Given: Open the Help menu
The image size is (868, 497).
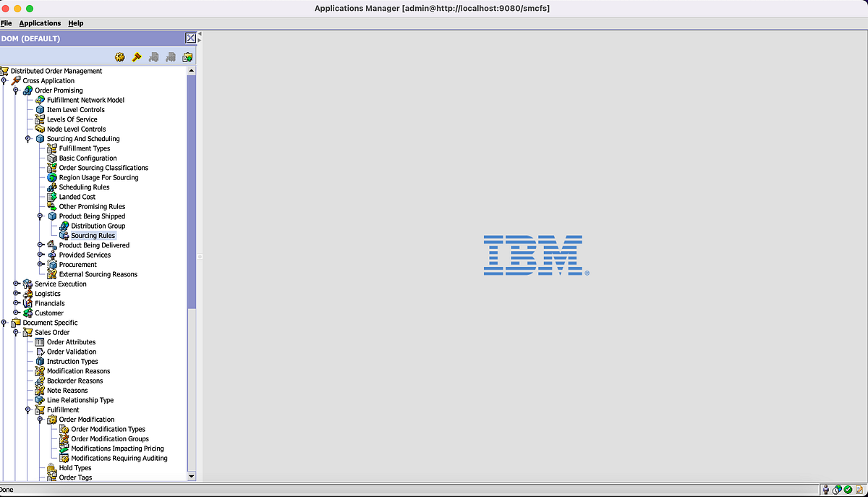Looking at the screenshot, I should pos(75,22).
